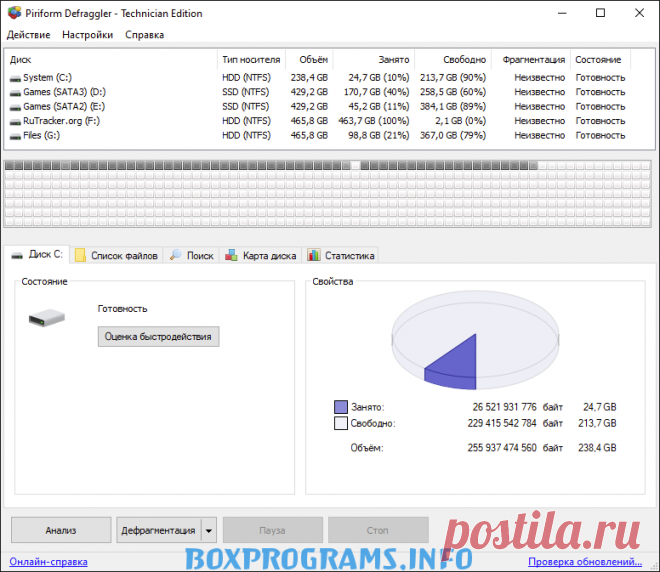The image size is (660, 572).
Task: Select the Диск C: tab
Action: click(37, 255)
